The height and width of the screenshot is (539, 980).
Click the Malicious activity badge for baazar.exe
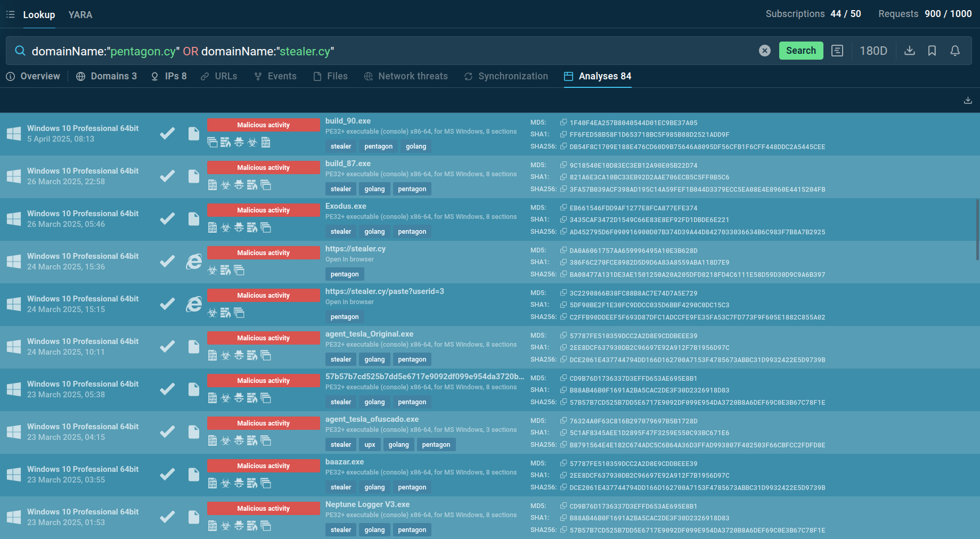(x=263, y=466)
